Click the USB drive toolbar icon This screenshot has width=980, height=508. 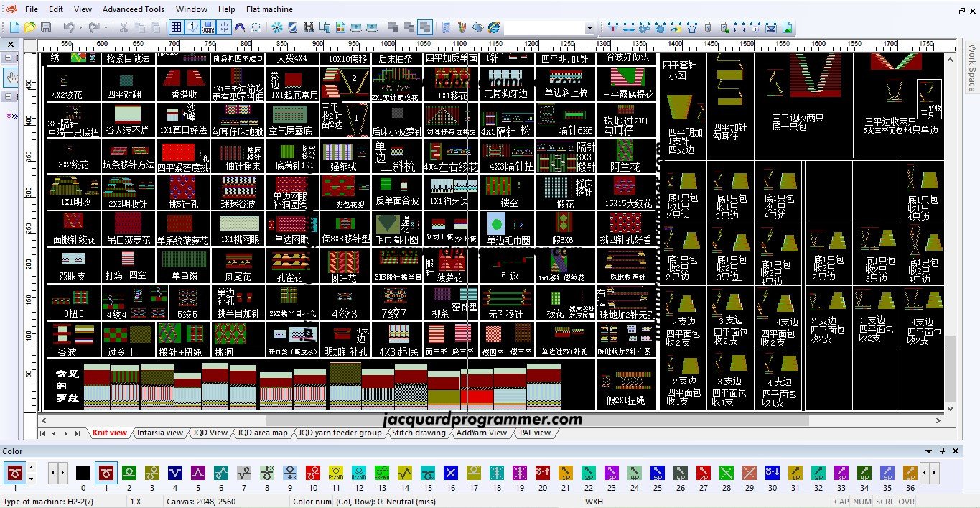tap(707, 27)
